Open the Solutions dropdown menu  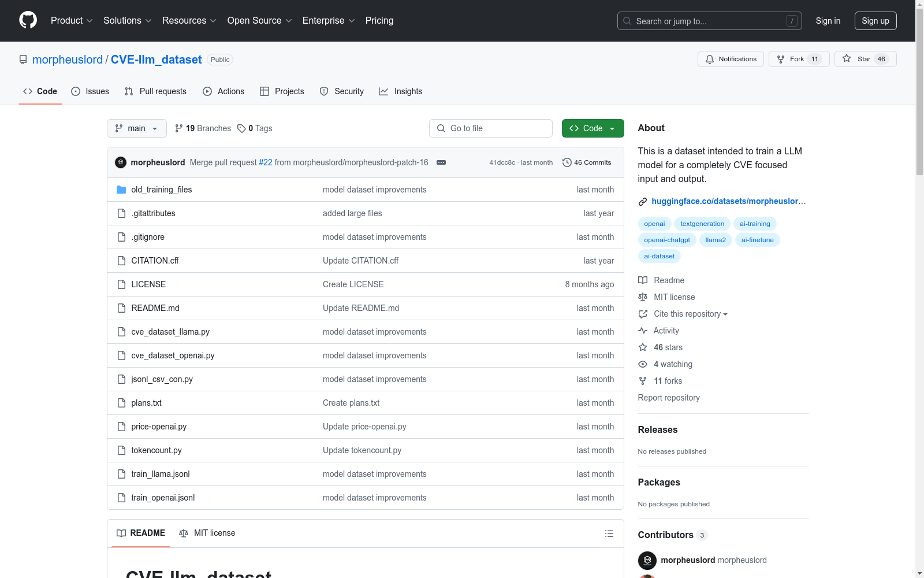128,21
